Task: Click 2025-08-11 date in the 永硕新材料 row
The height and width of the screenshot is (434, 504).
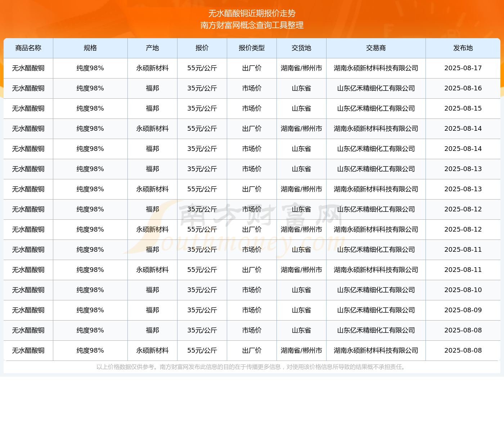Action: [463, 270]
